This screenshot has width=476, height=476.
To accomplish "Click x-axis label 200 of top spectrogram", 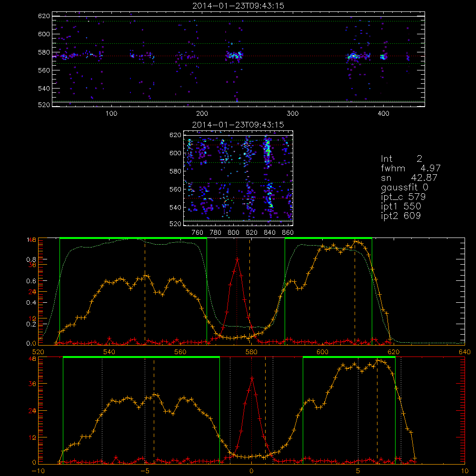I will [x=202, y=114].
